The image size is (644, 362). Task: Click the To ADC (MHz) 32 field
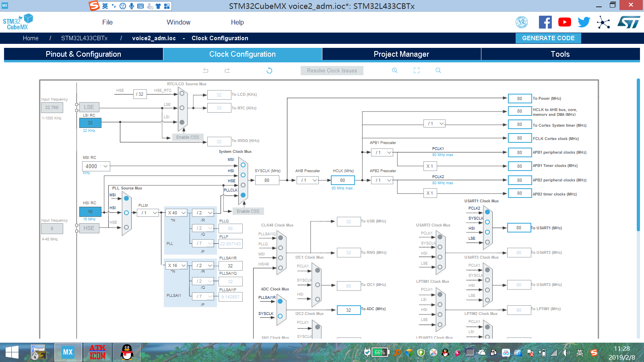[x=349, y=310]
